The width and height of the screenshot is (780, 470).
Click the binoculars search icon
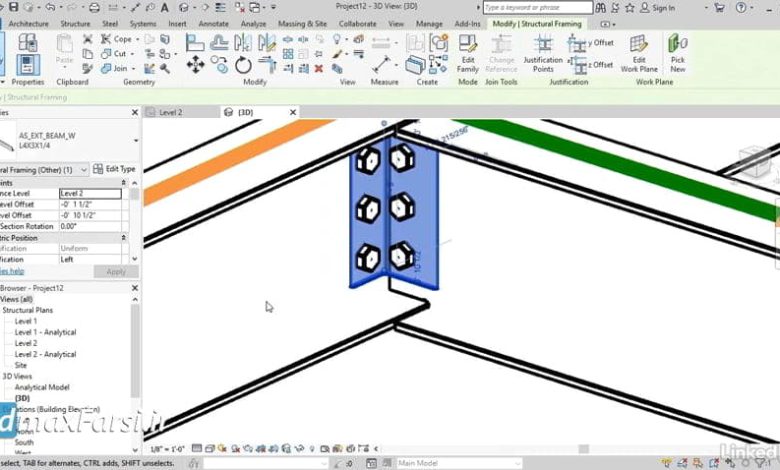point(600,7)
